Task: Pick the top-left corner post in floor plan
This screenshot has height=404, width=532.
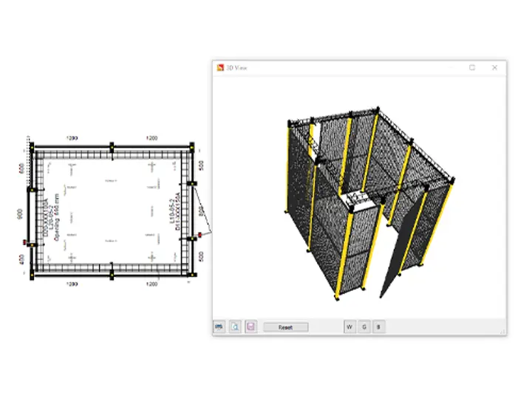Action: tap(30, 145)
